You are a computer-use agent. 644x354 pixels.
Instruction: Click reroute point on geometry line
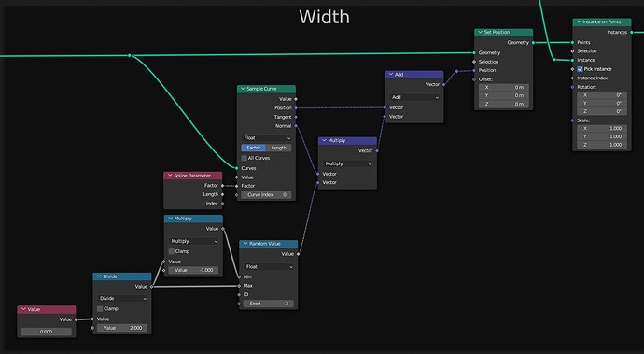pos(130,55)
